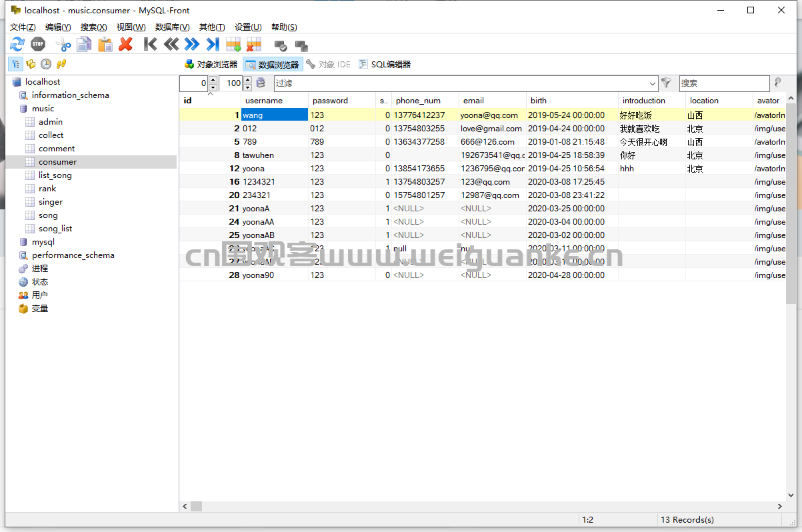The image size is (802, 532).
Task: Select information_schema database
Action: point(70,95)
